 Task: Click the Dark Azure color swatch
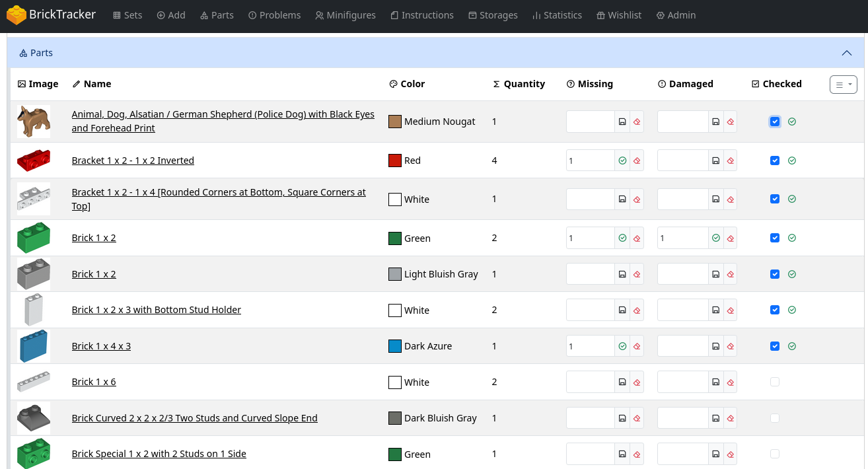(395, 346)
